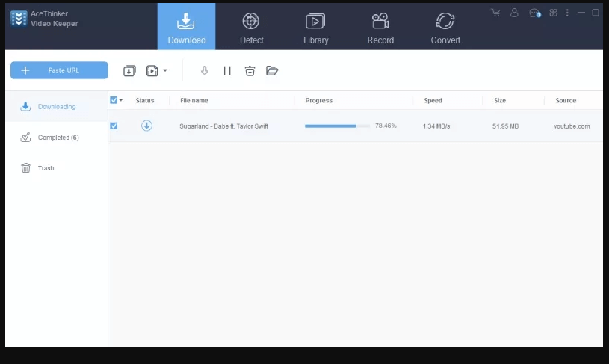Maximize the Video Keeper window

tap(596, 13)
